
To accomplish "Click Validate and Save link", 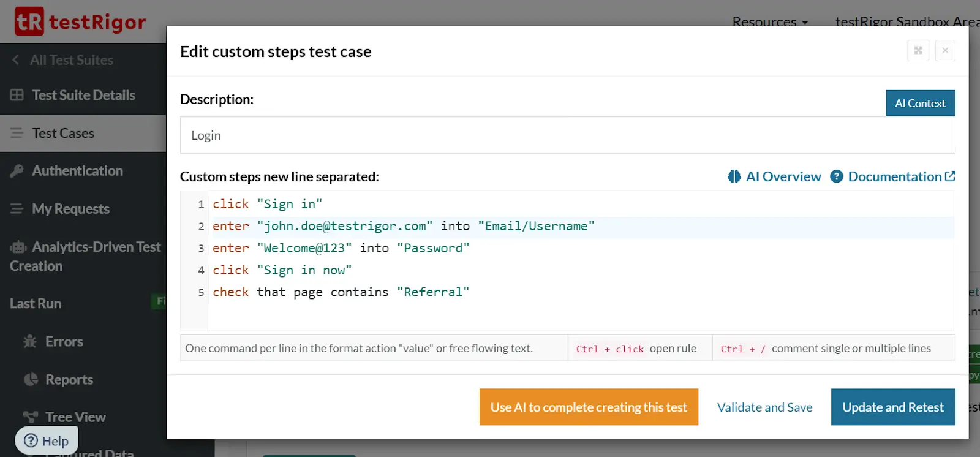I will pos(764,407).
